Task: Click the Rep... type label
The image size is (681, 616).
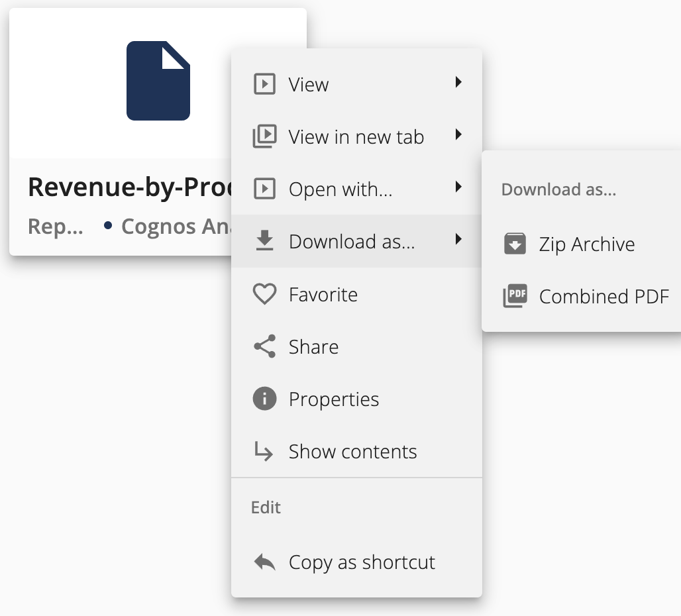Action: point(55,226)
